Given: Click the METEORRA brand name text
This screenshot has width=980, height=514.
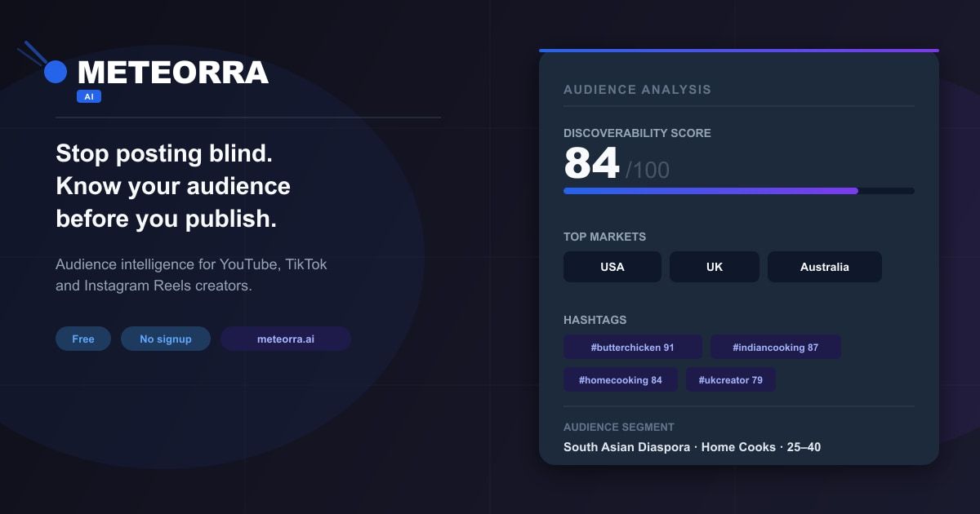Looking at the screenshot, I should click(x=173, y=73).
